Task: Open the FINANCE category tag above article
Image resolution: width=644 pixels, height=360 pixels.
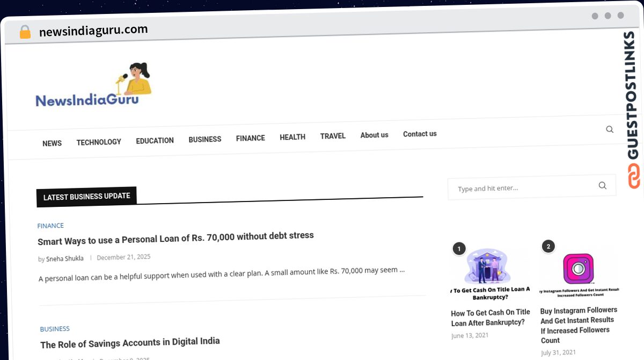Action: tap(50, 226)
